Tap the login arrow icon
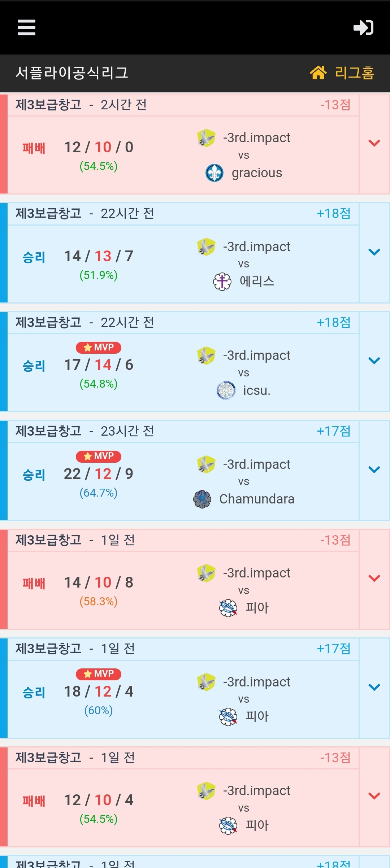 pos(363,27)
